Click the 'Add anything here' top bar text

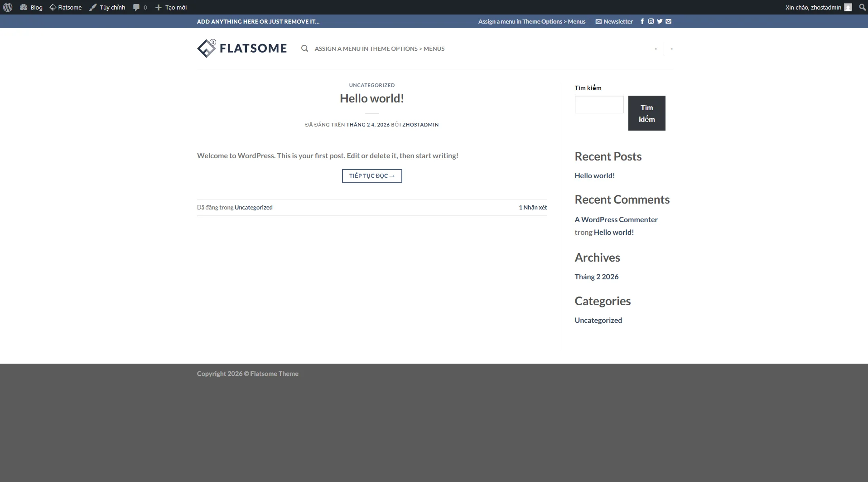coord(258,21)
